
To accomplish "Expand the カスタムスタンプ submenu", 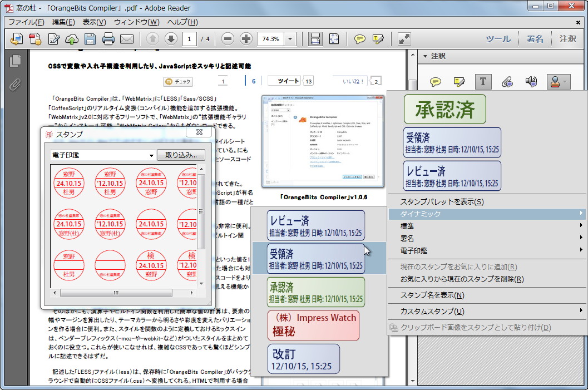I will (486, 311).
